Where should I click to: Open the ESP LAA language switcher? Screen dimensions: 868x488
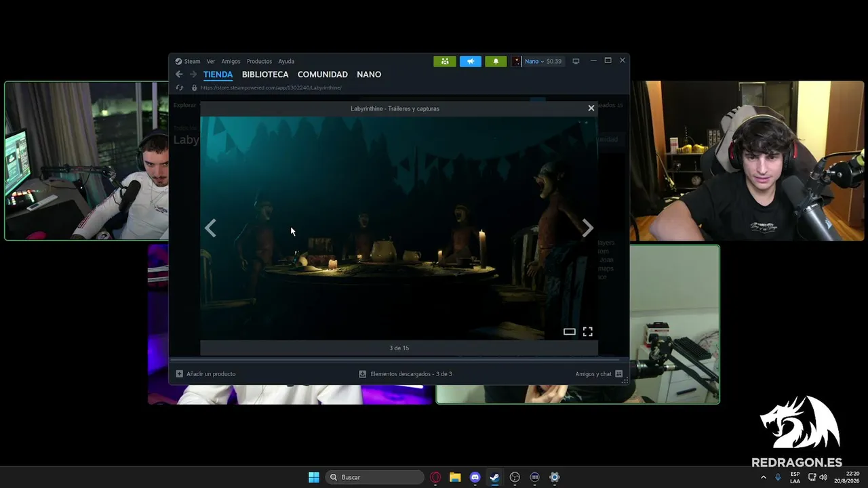[x=795, y=477]
